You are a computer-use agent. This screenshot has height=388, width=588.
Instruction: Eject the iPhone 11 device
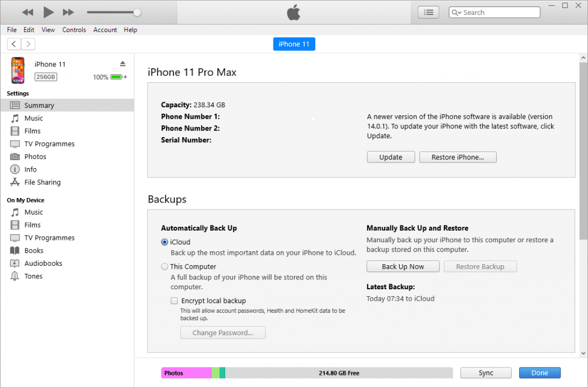tap(123, 63)
